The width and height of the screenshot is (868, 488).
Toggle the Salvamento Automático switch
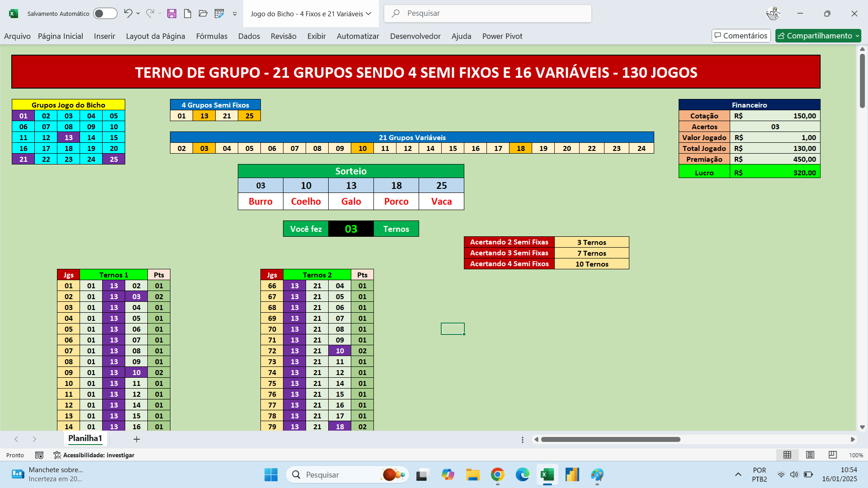105,14
